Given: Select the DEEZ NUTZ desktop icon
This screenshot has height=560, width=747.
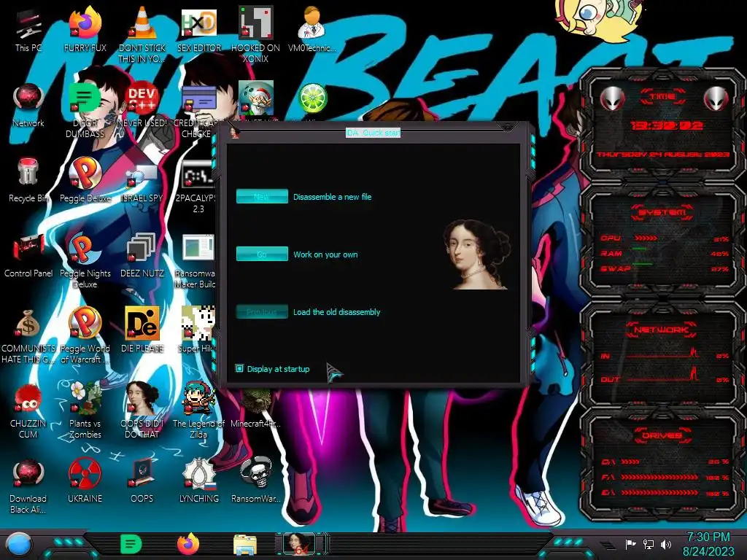Looking at the screenshot, I should pos(142,256).
